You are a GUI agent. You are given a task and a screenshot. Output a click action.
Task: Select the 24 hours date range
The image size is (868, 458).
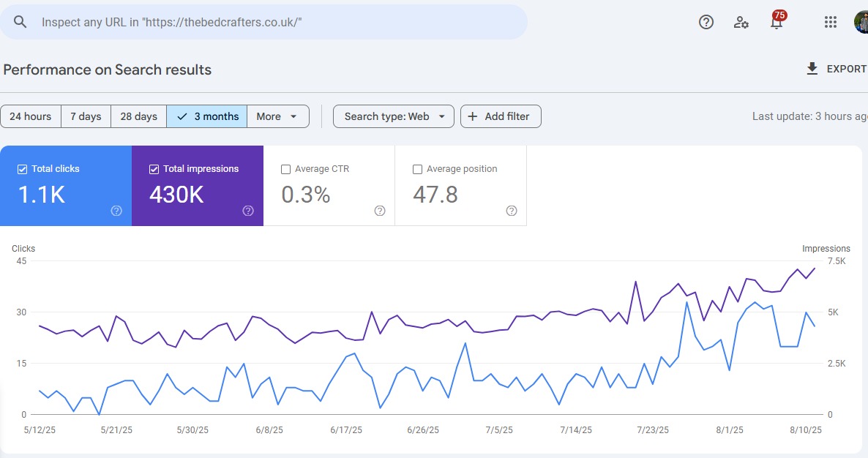[31, 116]
